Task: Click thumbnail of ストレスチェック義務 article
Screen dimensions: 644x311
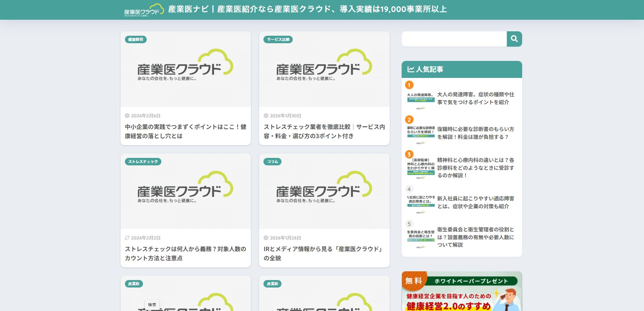Action: [x=186, y=191]
